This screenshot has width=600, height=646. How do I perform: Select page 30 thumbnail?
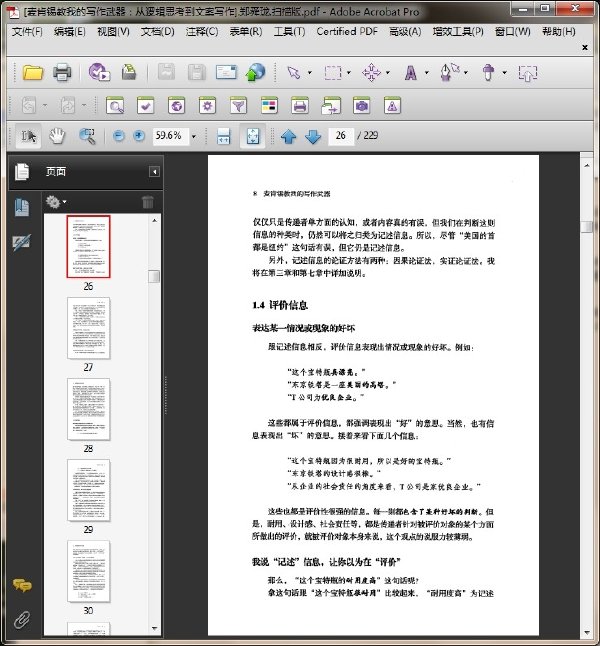89,571
